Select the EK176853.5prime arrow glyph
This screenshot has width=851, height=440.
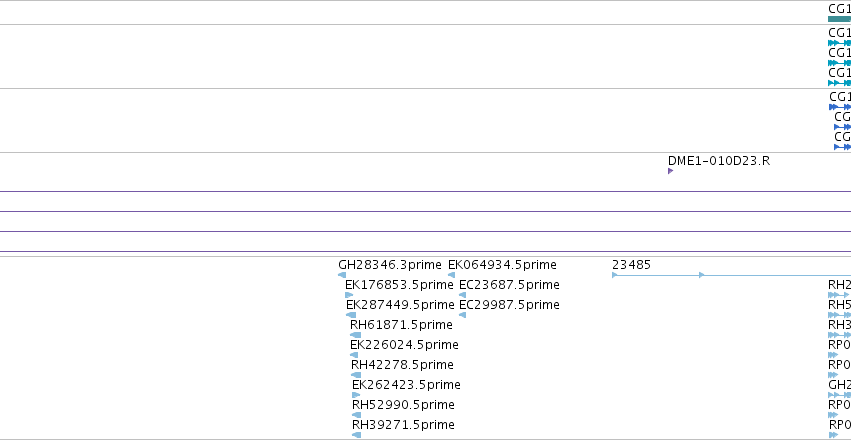pos(349,295)
